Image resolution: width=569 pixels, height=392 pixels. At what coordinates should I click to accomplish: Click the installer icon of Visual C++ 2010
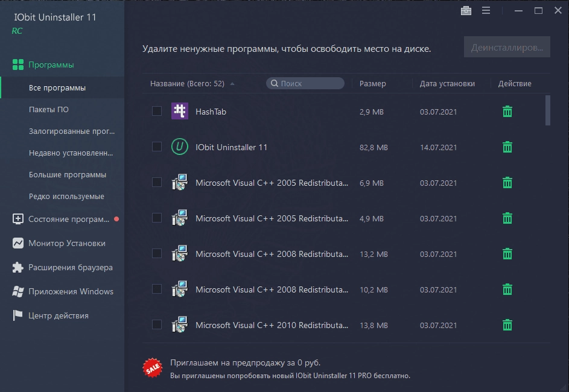[180, 324]
